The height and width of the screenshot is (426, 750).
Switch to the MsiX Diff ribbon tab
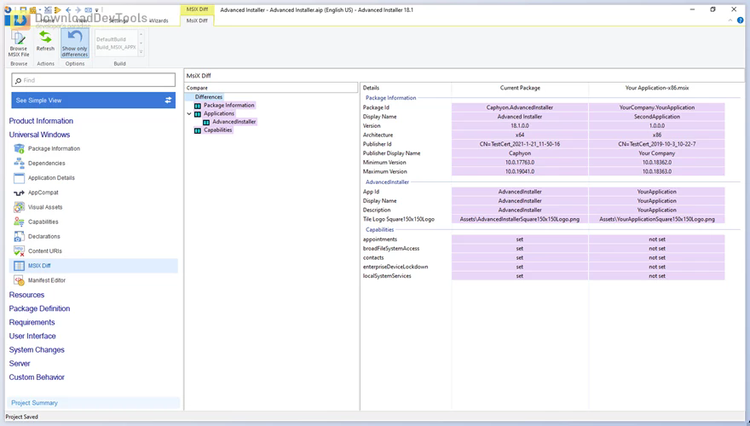[197, 21]
